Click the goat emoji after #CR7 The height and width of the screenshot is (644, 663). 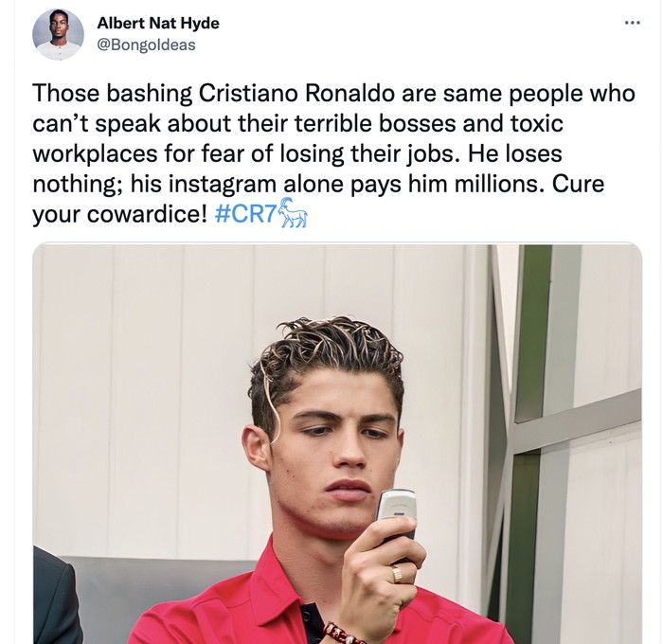pos(294,213)
